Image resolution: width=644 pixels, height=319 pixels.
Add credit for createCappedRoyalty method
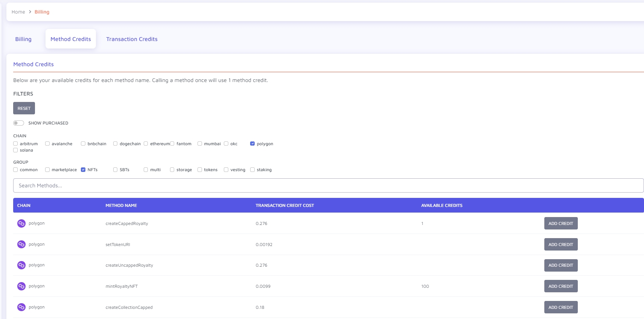tap(560, 223)
